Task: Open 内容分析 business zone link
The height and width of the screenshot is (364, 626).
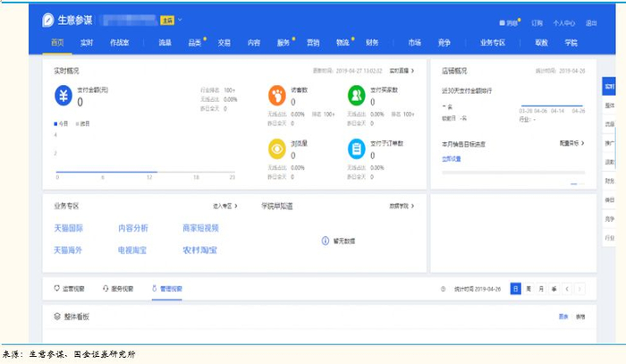Action: (x=133, y=228)
